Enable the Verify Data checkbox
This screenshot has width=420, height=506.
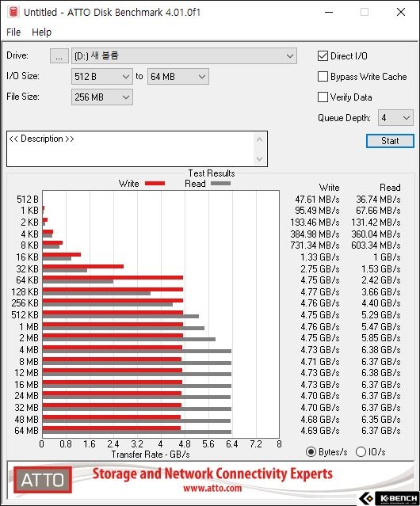(x=323, y=97)
